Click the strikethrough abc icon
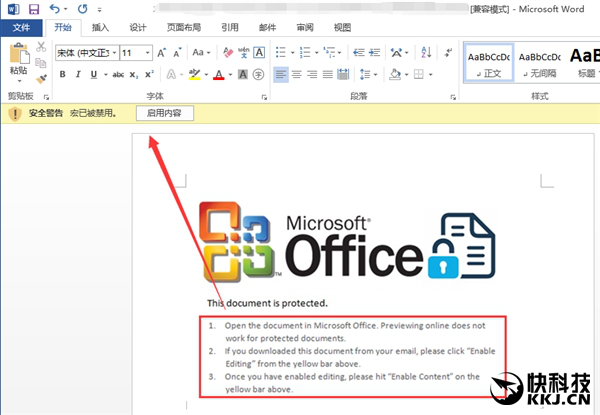 coord(119,74)
